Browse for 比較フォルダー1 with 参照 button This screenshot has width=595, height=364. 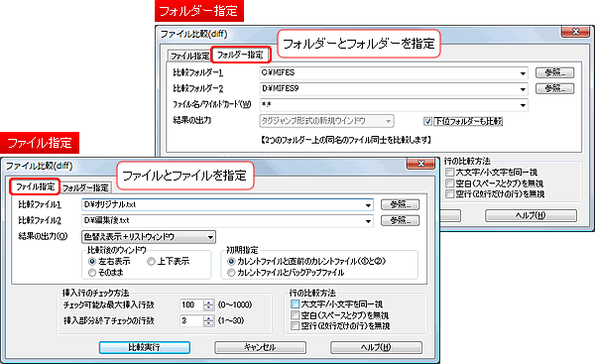[554, 72]
